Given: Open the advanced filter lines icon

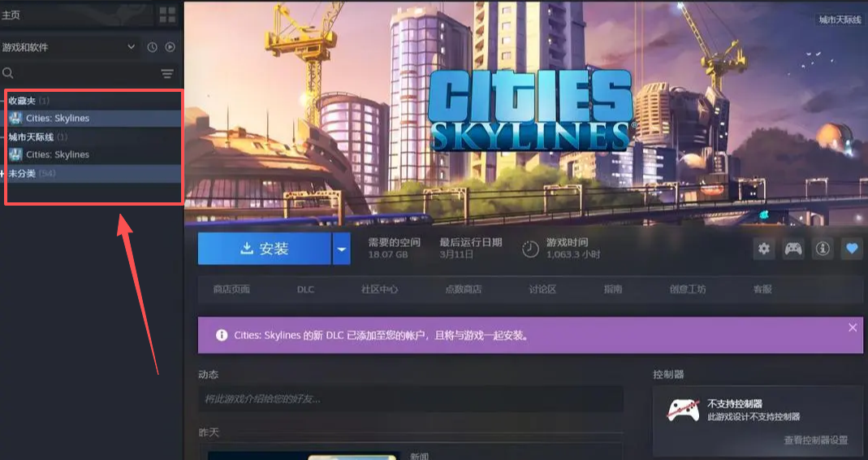Looking at the screenshot, I should 167,74.
